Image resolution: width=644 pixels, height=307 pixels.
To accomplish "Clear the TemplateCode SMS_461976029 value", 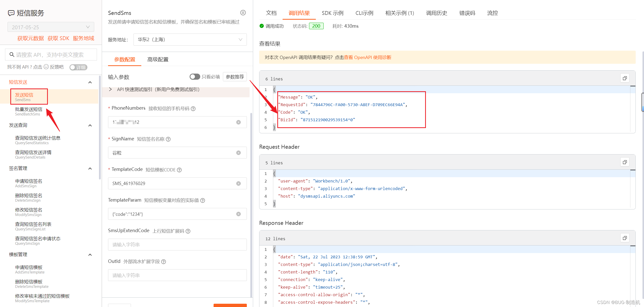I will [238, 183].
